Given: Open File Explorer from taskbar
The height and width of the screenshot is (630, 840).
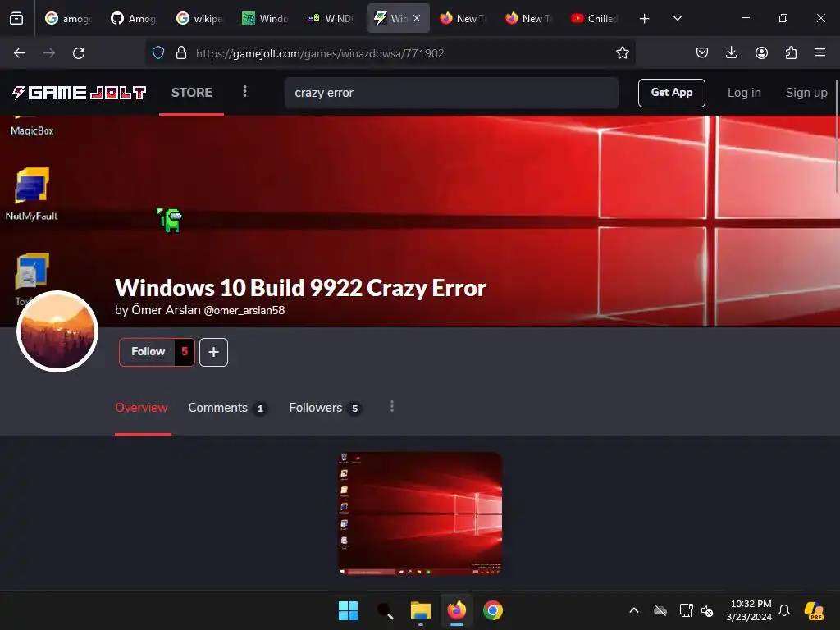Looking at the screenshot, I should pyautogui.click(x=421, y=610).
